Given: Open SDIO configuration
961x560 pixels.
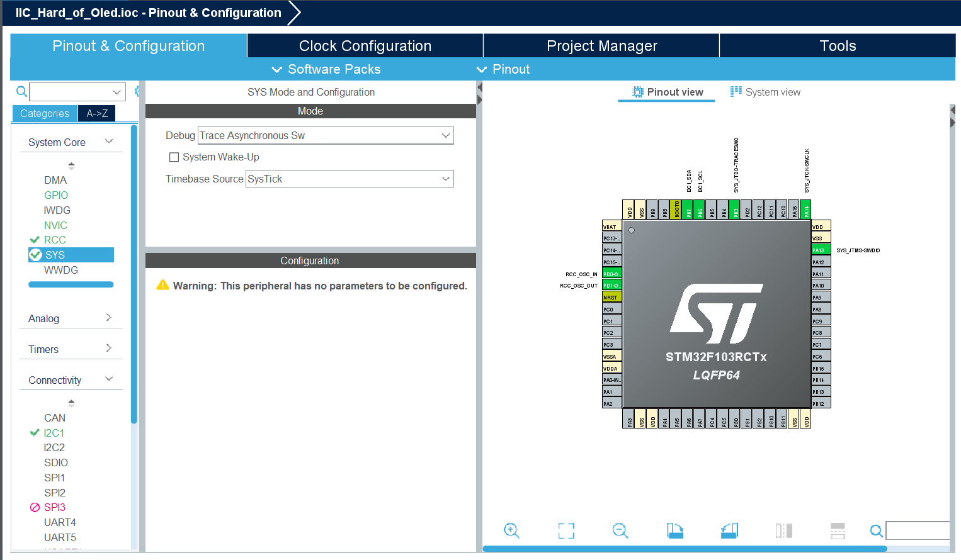Looking at the screenshot, I should 56,462.
